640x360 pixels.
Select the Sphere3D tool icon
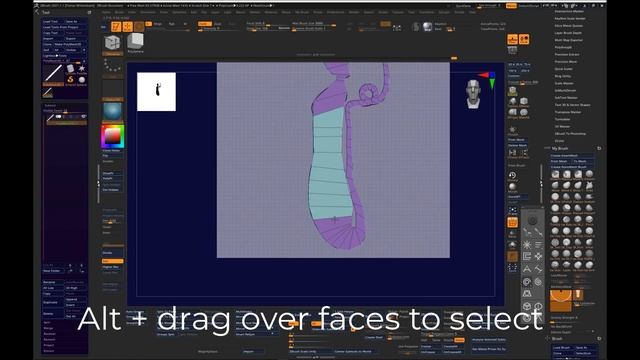tap(82, 80)
